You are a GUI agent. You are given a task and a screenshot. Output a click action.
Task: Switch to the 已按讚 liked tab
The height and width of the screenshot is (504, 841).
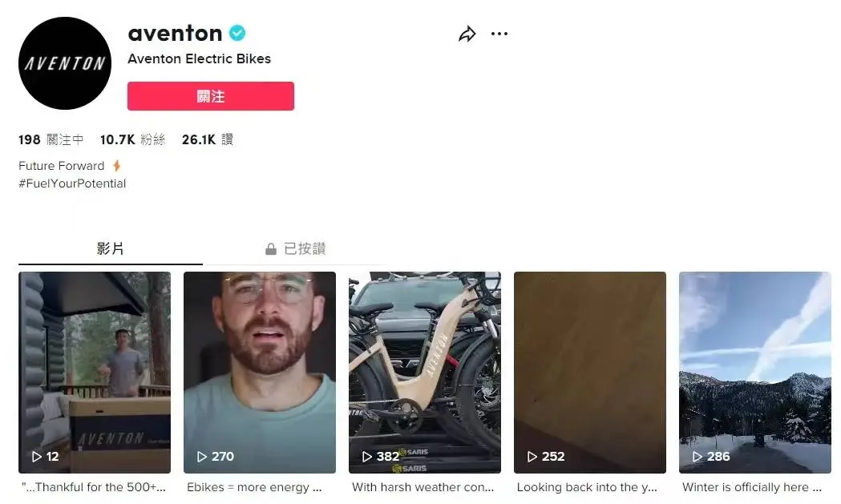[296, 248]
